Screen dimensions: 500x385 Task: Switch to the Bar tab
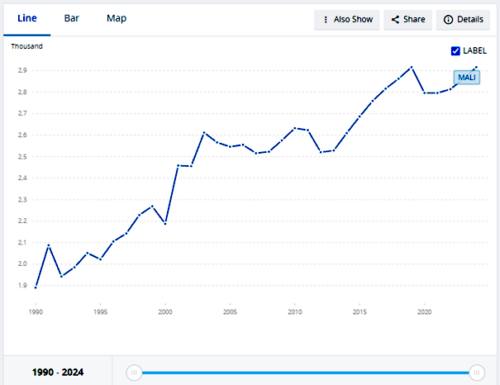point(71,18)
